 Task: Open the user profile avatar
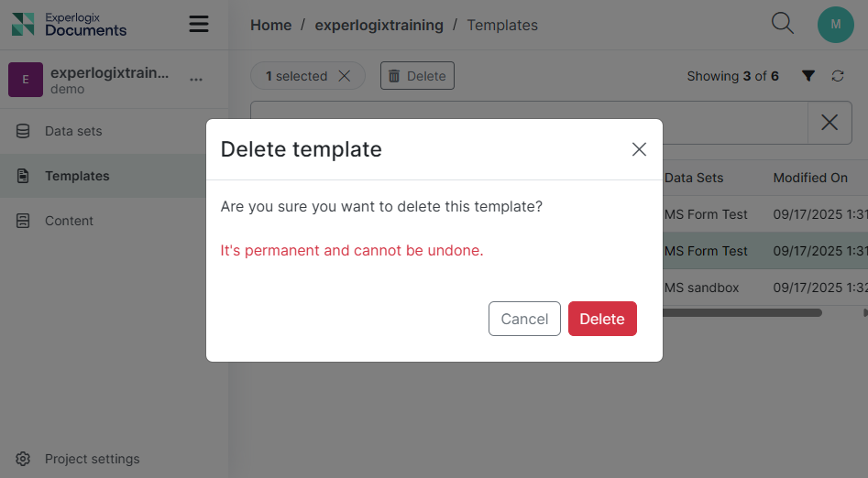(x=835, y=25)
